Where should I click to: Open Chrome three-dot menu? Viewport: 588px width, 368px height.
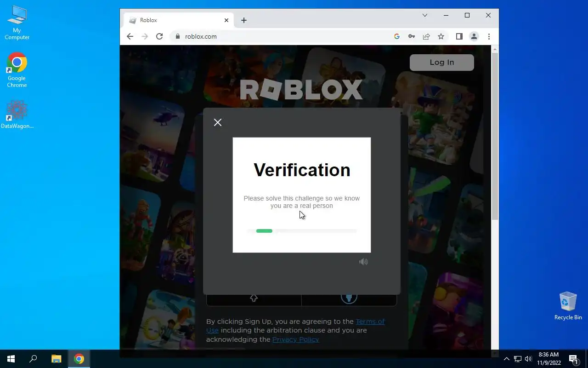(x=489, y=36)
